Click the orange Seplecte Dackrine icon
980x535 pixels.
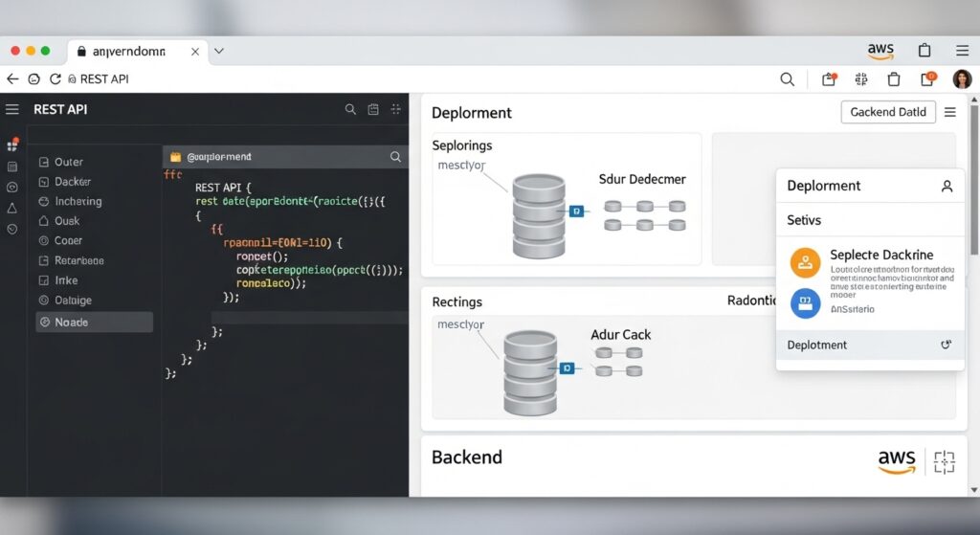tap(806, 261)
